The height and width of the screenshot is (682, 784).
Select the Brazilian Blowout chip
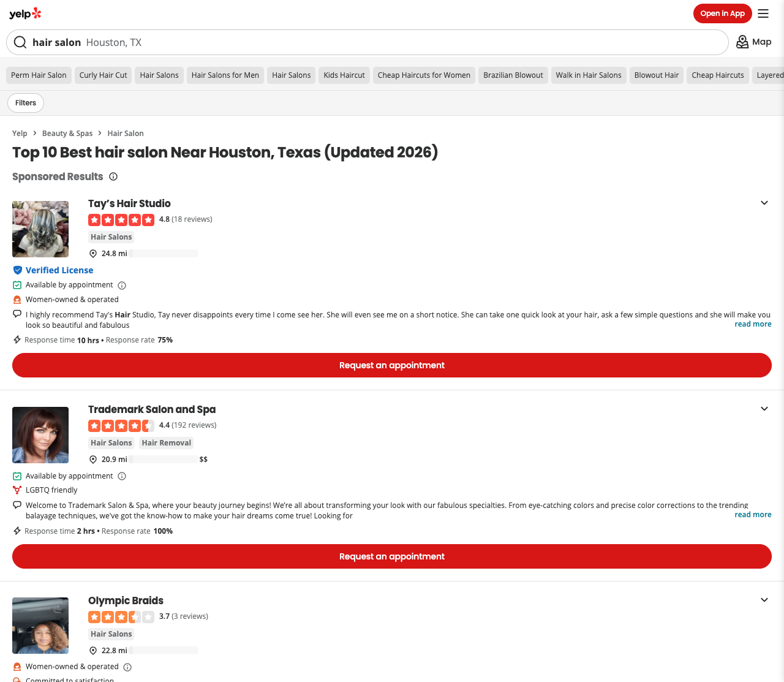[x=513, y=75]
